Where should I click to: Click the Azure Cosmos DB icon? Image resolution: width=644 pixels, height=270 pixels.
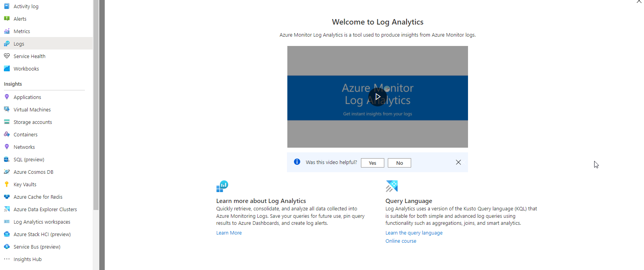click(7, 172)
